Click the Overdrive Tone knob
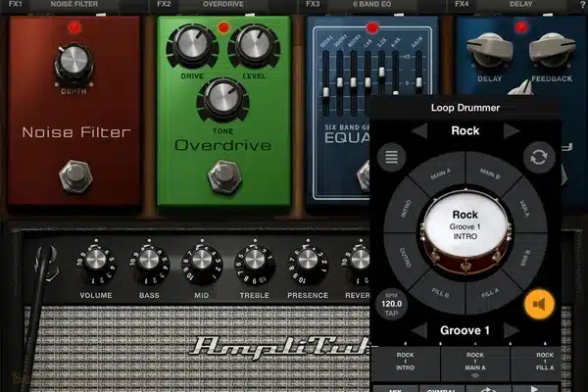The image size is (588, 392). (x=222, y=99)
